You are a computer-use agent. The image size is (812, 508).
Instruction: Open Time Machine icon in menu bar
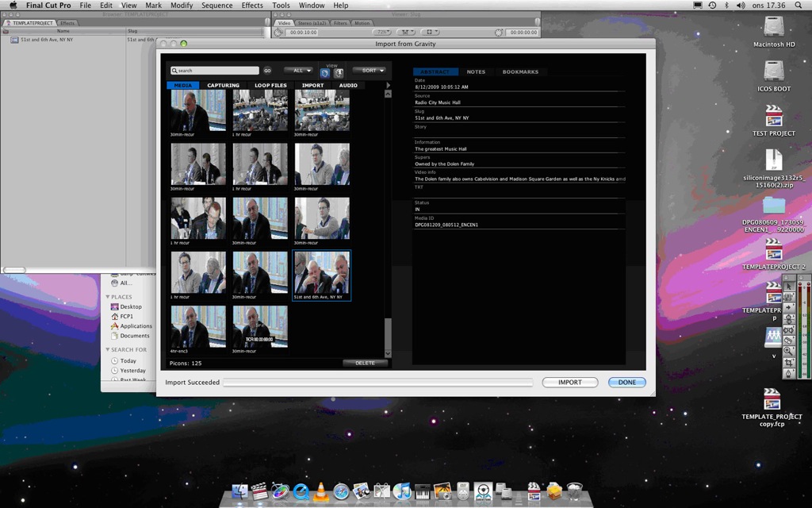pos(712,6)
